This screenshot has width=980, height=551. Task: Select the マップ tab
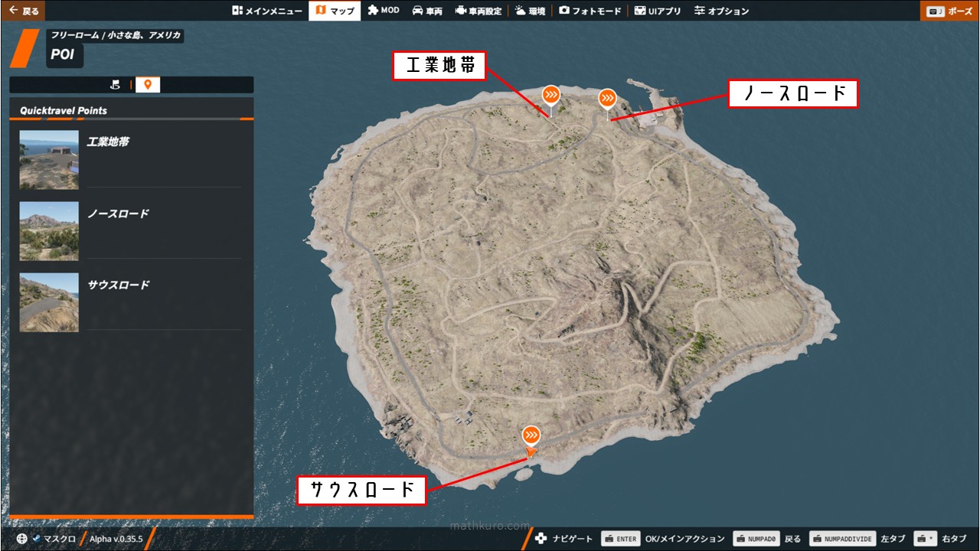coord(335,11)
